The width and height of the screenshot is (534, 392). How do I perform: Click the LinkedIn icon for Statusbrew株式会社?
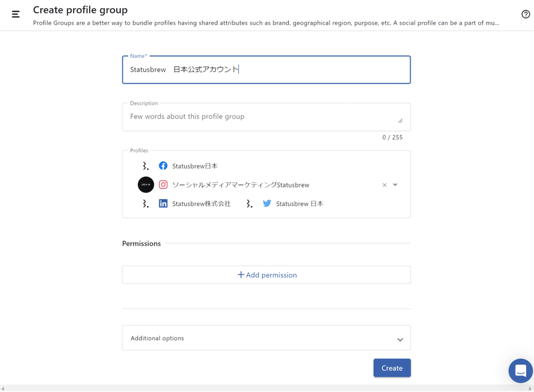(163, 203)
